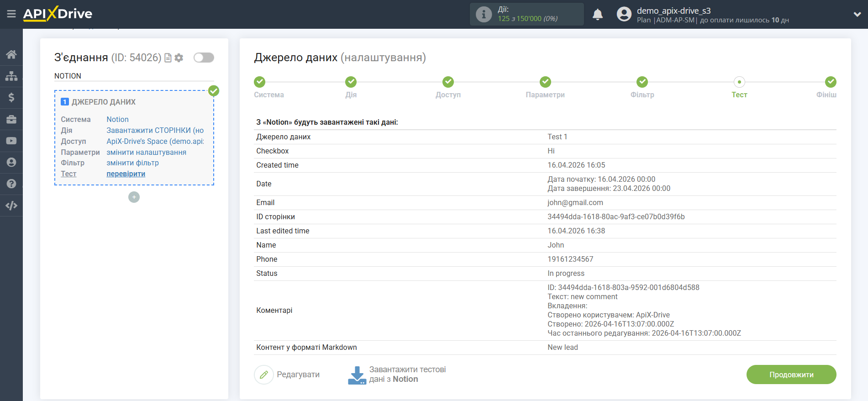Click the 'In progress' status value
868x401 pixels.
[x=566, y=274]
